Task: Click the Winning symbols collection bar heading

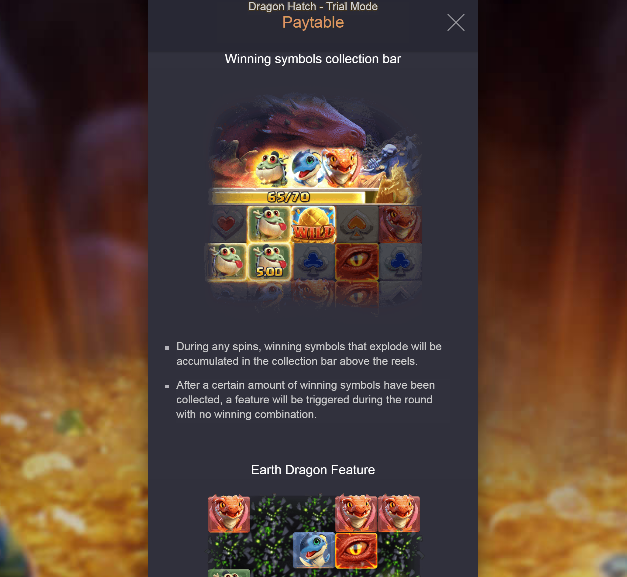Action: pyautogui.click(x=313, y=59)
